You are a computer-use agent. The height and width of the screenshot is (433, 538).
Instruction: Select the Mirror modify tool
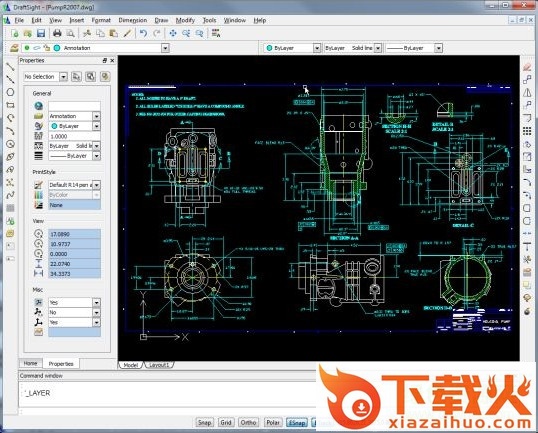[527, 92]
